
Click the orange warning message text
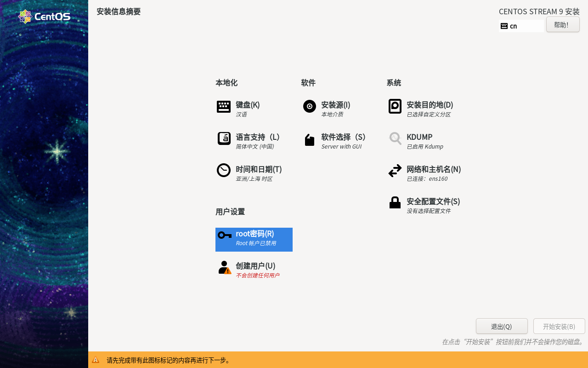pyautogui.click(x=169, y=360)
